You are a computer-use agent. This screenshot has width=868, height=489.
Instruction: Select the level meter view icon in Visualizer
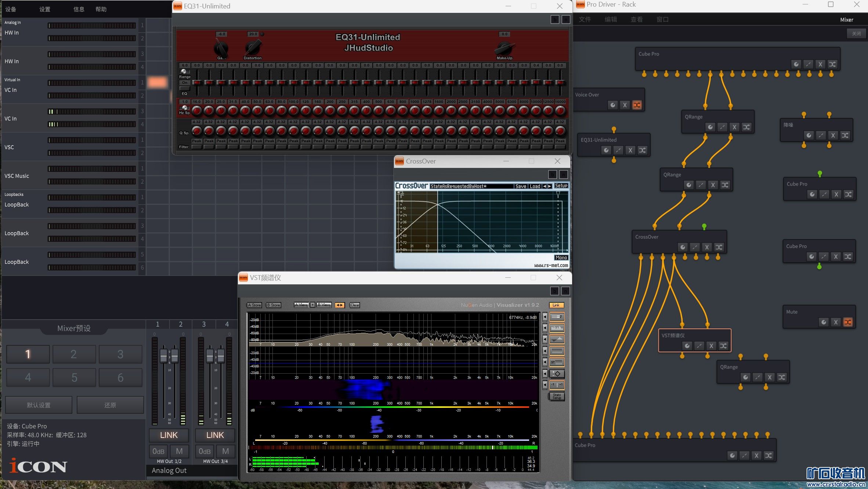point(557,317)
